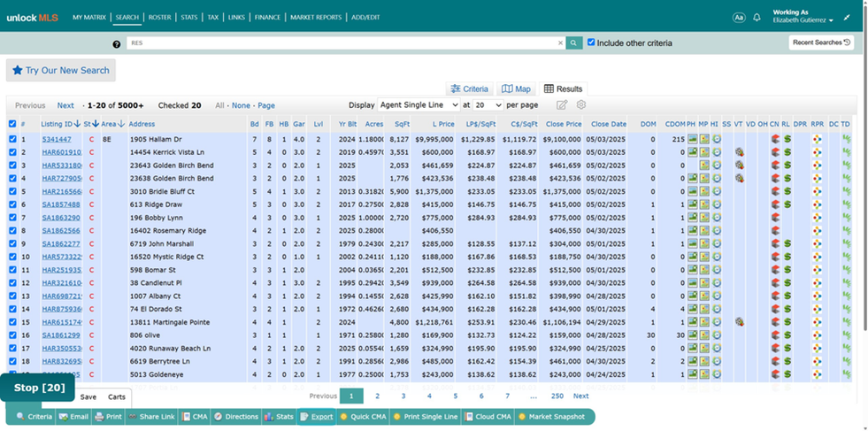Open the Agent Single Line display dropdown
The width and height of the screenshot is (868, 431).
419,104
